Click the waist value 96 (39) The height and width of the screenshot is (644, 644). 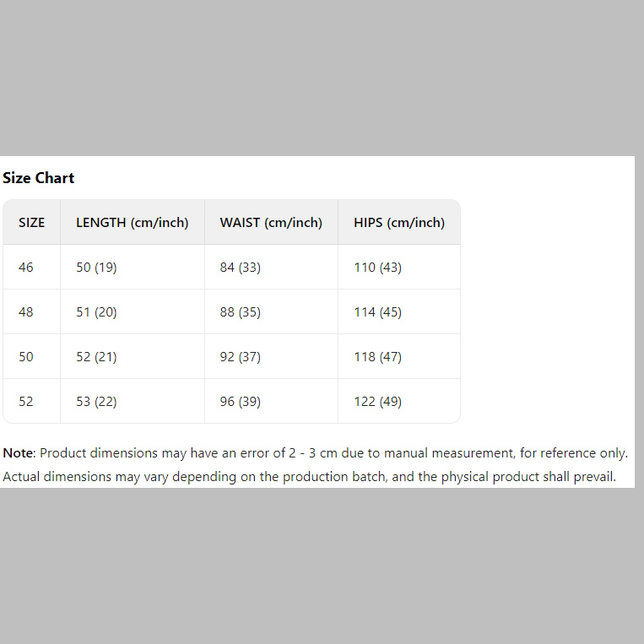click(x=241, y=402)
